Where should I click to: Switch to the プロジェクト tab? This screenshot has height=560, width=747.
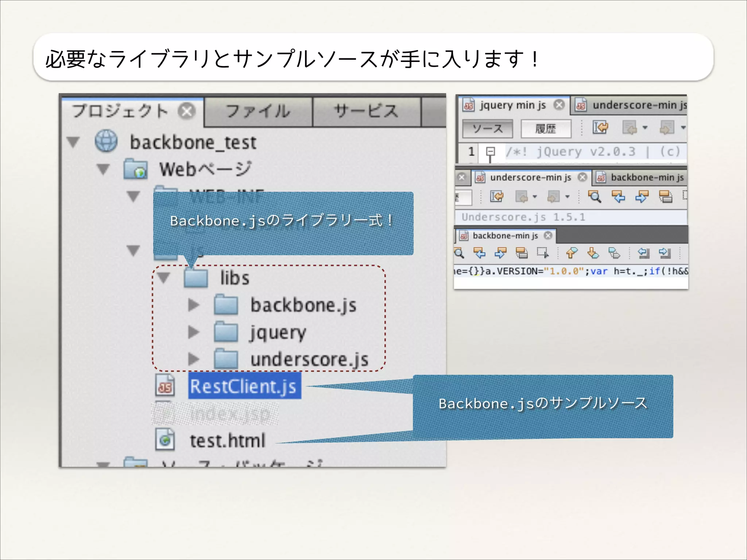132,111
